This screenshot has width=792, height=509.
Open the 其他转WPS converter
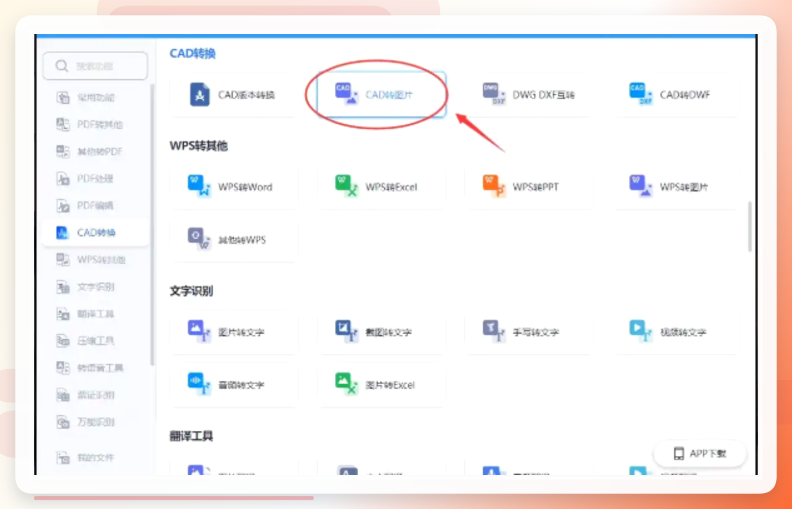[233, 239]
